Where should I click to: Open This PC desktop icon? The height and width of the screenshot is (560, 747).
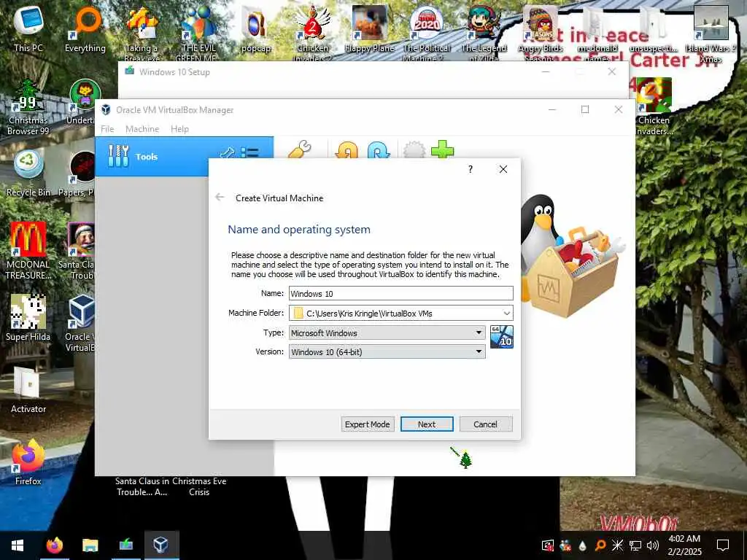pyautogui.click(x=28, y=28)
